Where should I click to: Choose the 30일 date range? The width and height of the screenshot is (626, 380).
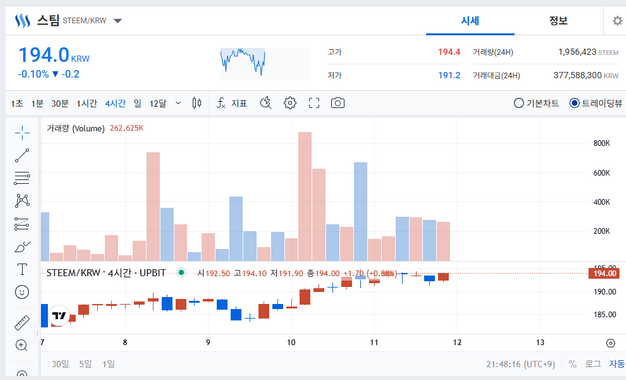click(60, 364)
